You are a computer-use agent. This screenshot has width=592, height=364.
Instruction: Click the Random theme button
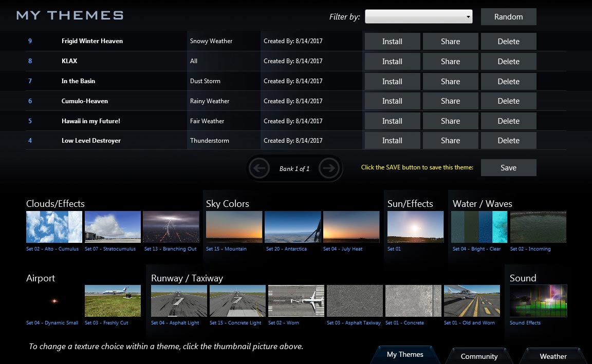point(508,16)
